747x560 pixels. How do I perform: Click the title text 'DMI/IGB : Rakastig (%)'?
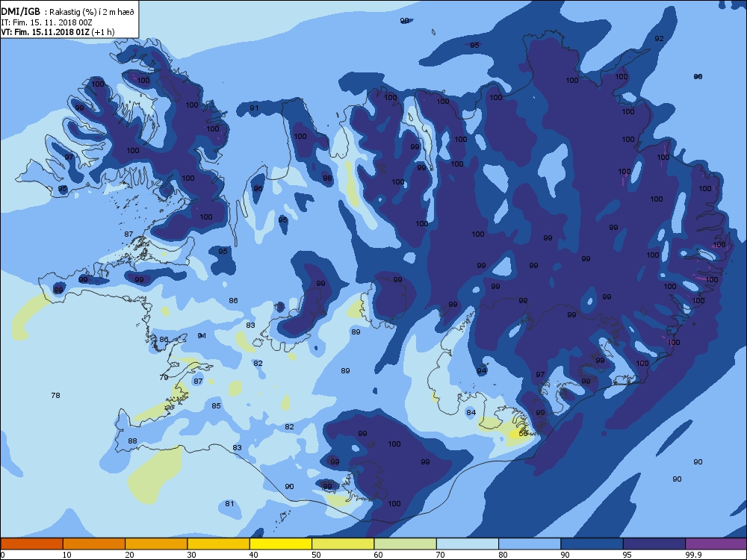(49, 12)
